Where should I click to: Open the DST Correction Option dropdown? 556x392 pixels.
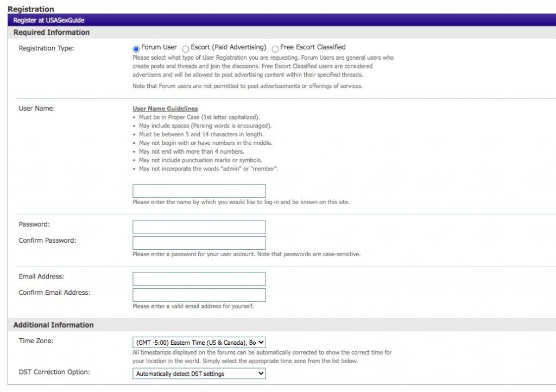pos(199,374)
